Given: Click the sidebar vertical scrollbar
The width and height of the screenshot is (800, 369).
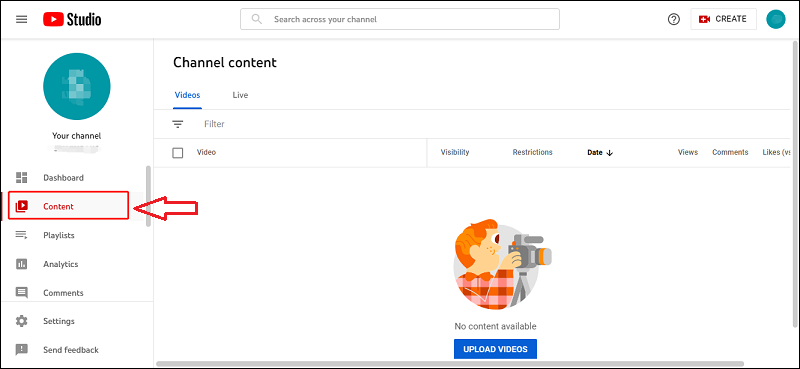Looking at the screenshot, I should point(148,196).
